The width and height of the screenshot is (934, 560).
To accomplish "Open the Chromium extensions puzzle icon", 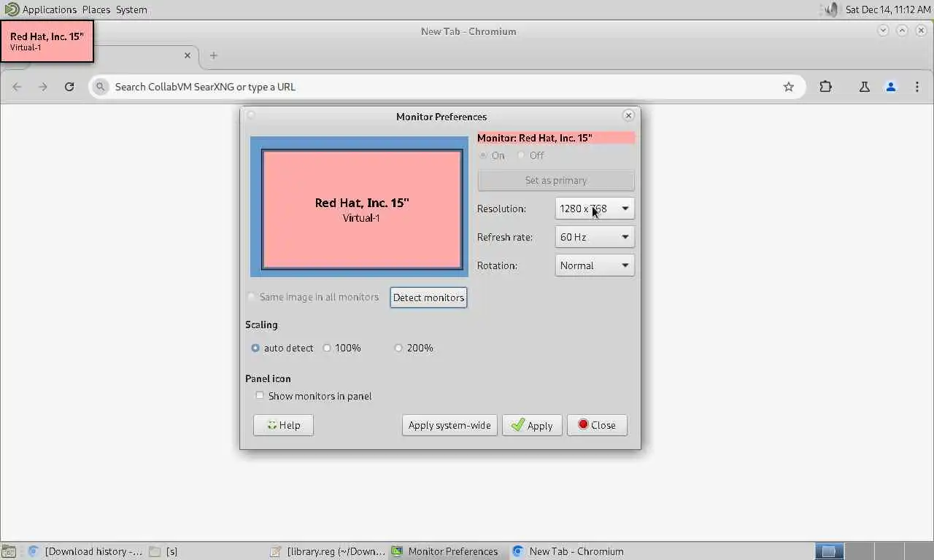I will click(826, 87).
